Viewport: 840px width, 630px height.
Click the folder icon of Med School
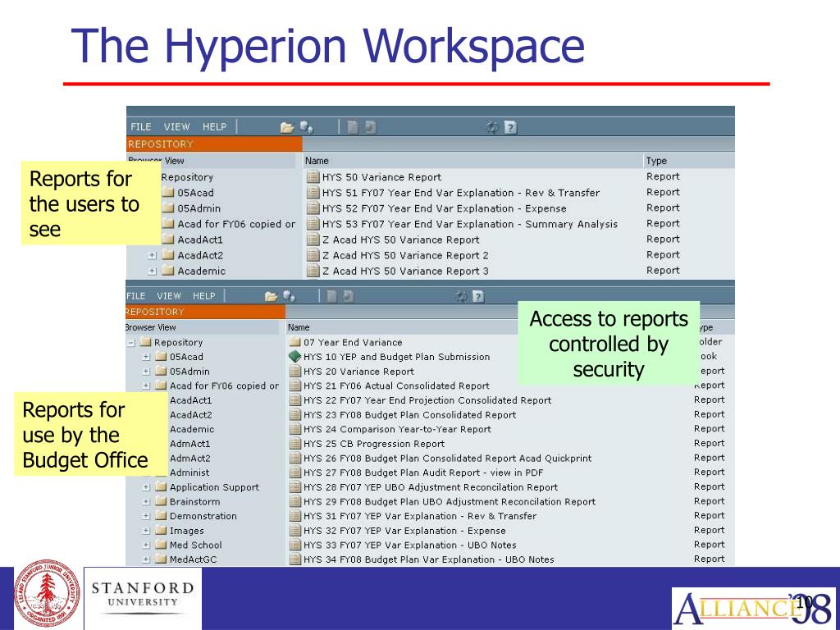(161, 545)
